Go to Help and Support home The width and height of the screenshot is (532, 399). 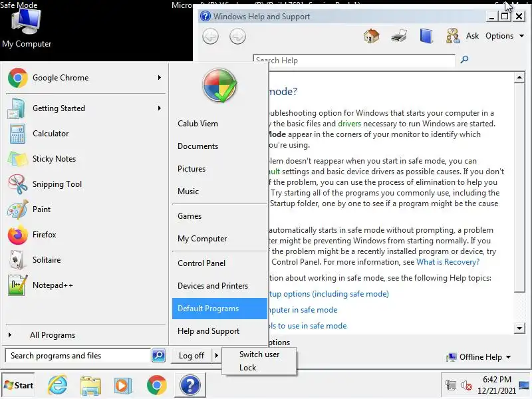[x=372, y=36]
